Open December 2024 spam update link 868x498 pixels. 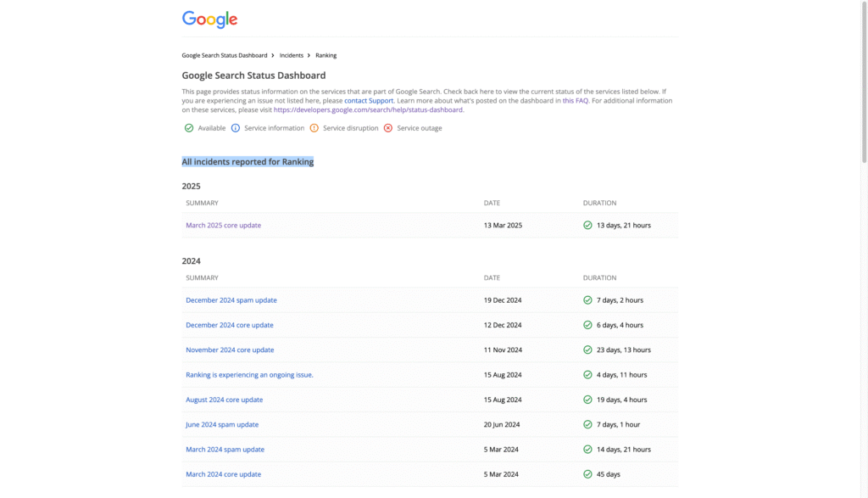(231, 300)
